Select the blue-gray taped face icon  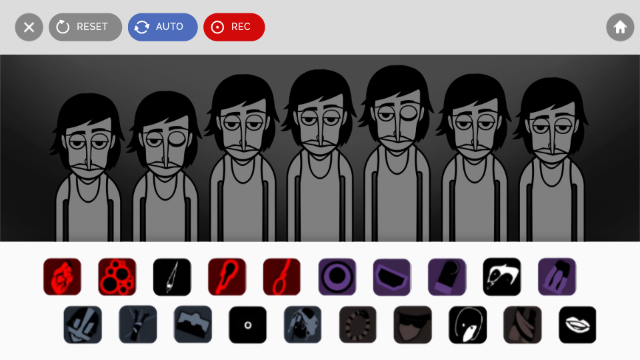point(83,324)
